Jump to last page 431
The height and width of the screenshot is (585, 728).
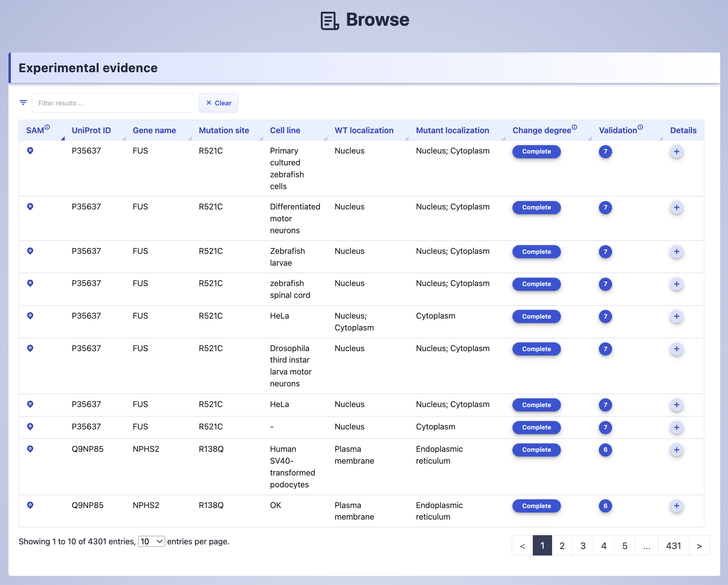point(673,546)
